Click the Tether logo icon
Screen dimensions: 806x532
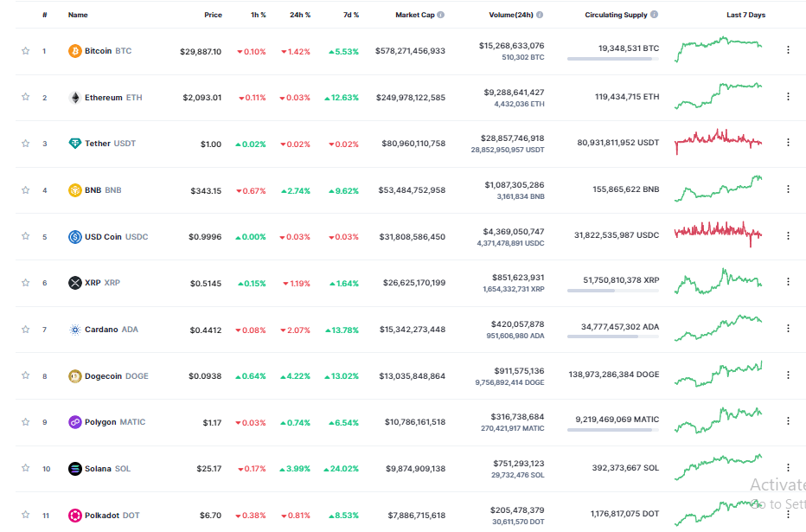[75, 144]
